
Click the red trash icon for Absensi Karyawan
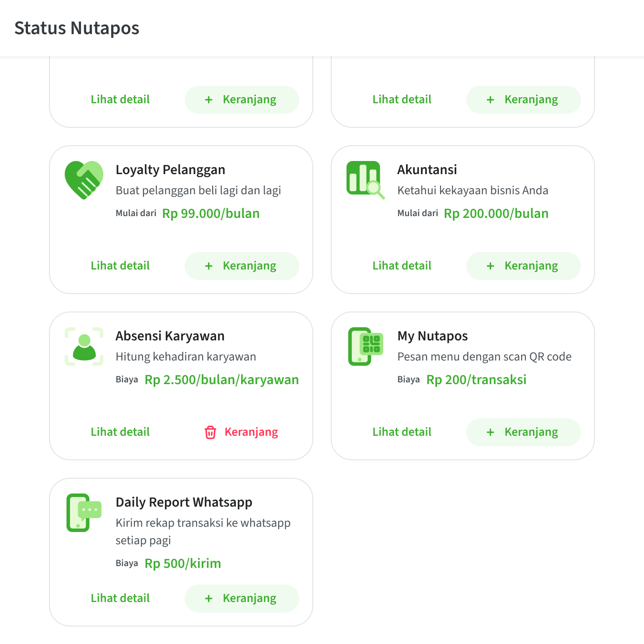tap(210, 432)
